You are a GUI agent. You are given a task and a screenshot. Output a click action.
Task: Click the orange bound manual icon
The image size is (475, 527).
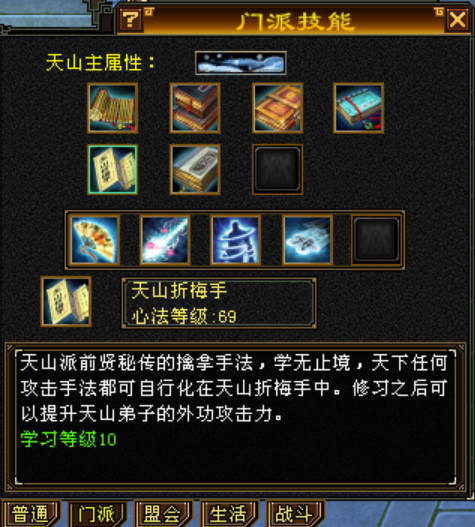coord(277,108)
